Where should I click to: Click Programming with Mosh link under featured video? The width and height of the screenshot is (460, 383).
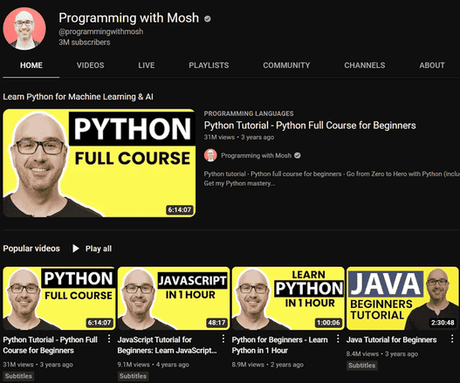(256, 156)
